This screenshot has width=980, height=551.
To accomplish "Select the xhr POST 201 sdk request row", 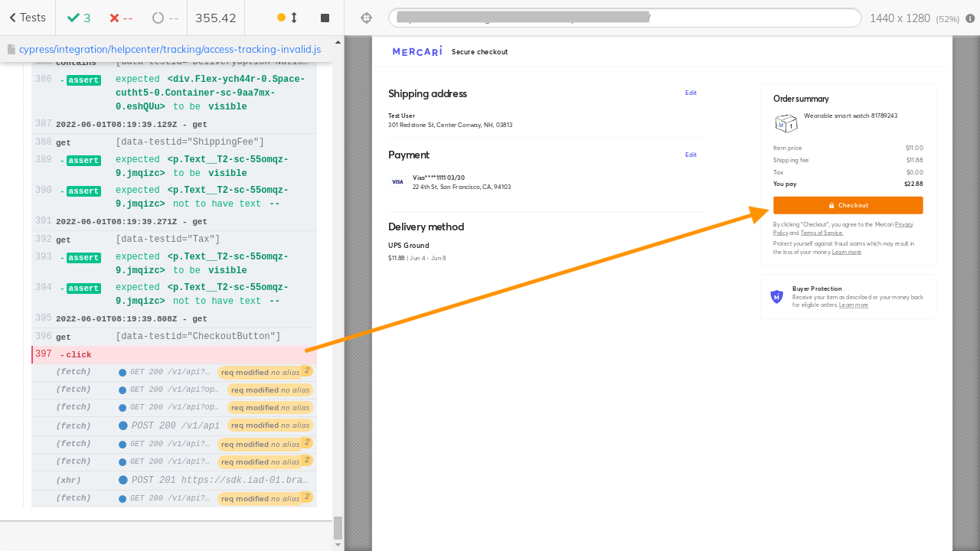I will [174, 480].
